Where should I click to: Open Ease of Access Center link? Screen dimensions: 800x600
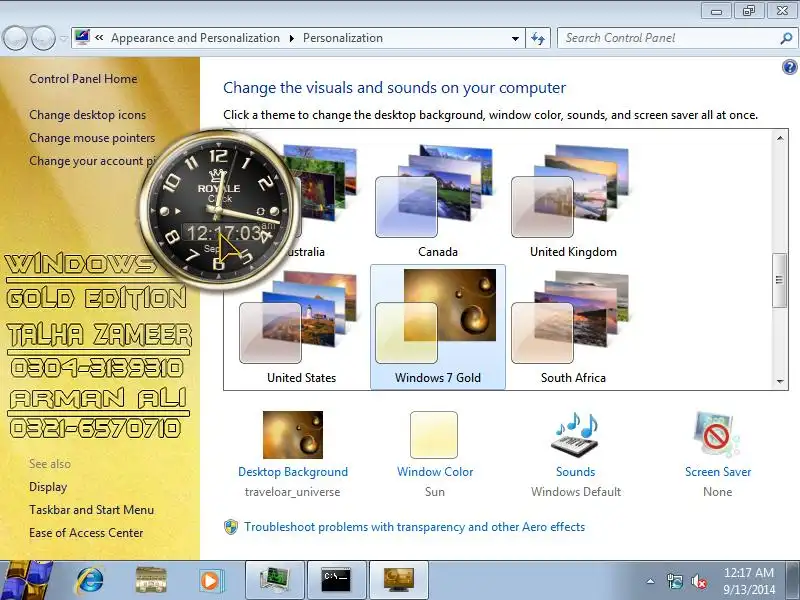tap(86, 533)
